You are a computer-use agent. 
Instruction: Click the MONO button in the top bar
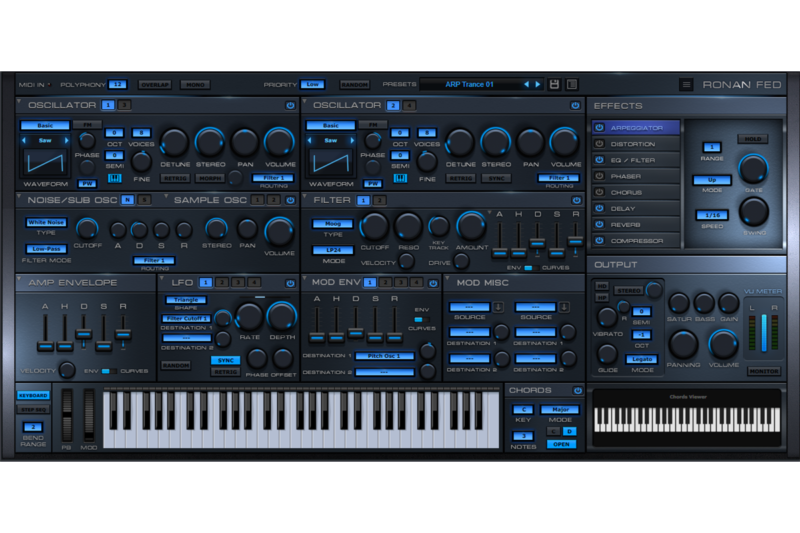click(x=196, y=85)
